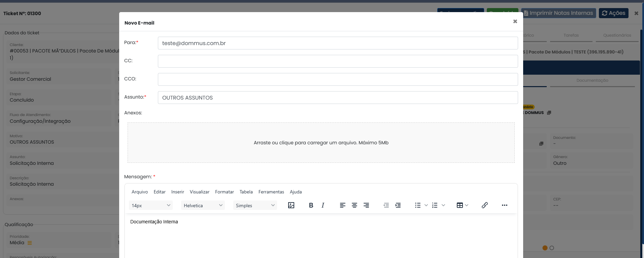Open the Visualizar editor menu
The image size is (644, 258).
[x=200, y=192]
